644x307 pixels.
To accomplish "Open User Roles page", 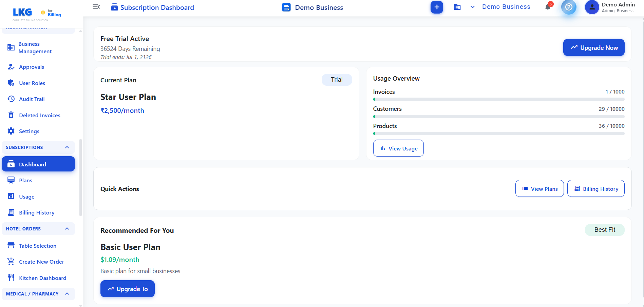I will (x=38, y=83).
